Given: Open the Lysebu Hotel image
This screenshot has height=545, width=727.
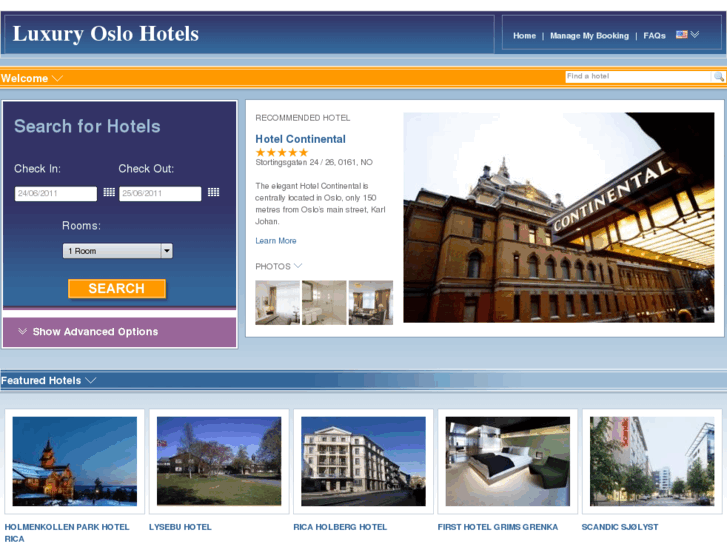Looking at the screenshot, I should (219, 461).
